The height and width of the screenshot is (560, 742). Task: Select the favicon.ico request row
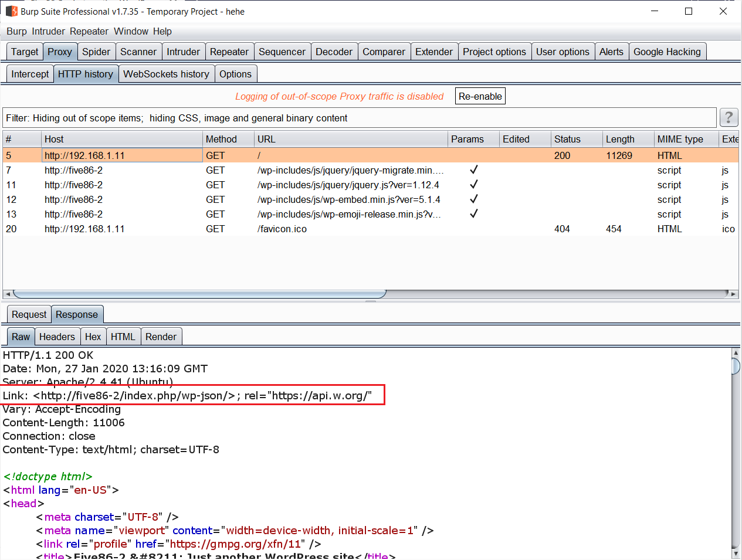282,229
